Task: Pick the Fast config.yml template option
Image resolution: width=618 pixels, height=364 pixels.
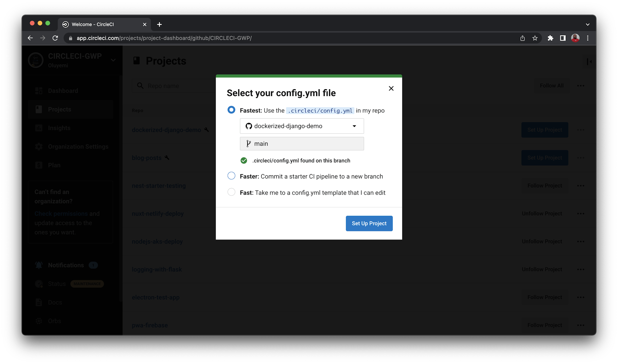Action: coord(231,192)
